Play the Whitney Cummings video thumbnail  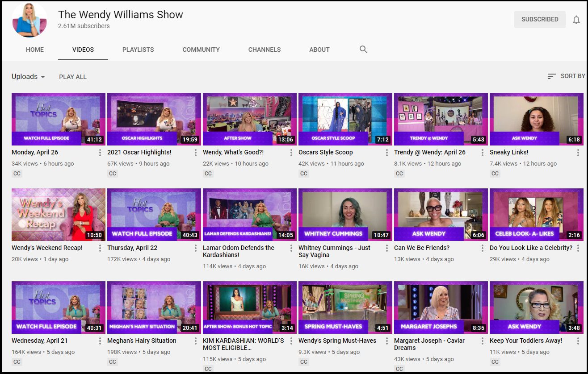[345, 215]
